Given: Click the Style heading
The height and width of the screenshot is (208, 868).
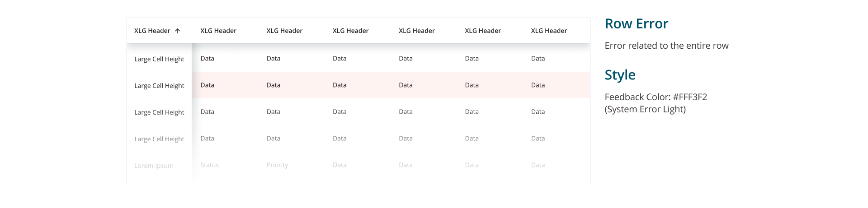Looking at the screenshot, I should click(x=620, y=75).
